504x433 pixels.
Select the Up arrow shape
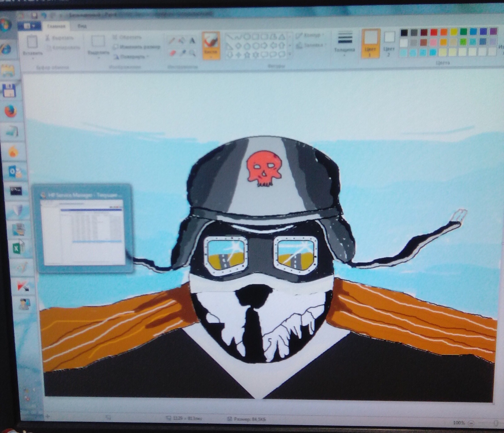pos(282,46)
